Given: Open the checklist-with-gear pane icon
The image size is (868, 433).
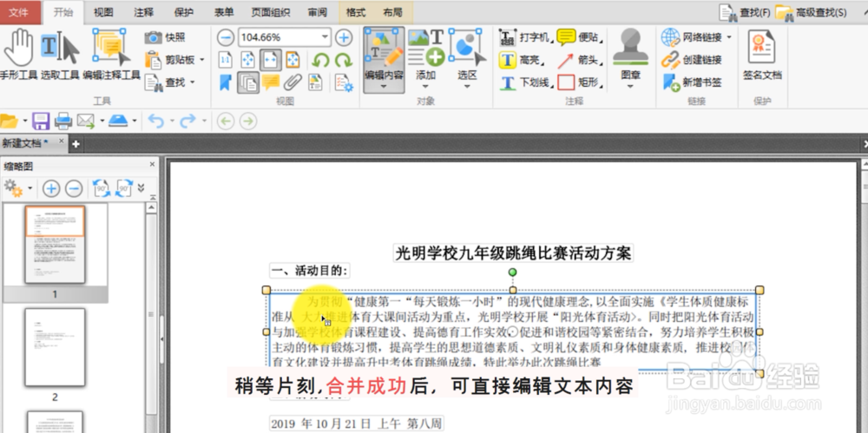Looking at the screenshot, I should pos(344,82).
